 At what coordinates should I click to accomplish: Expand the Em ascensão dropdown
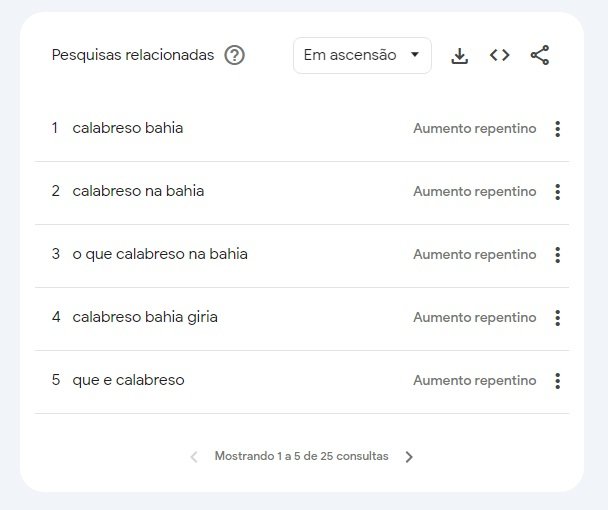tap(362, 55)
